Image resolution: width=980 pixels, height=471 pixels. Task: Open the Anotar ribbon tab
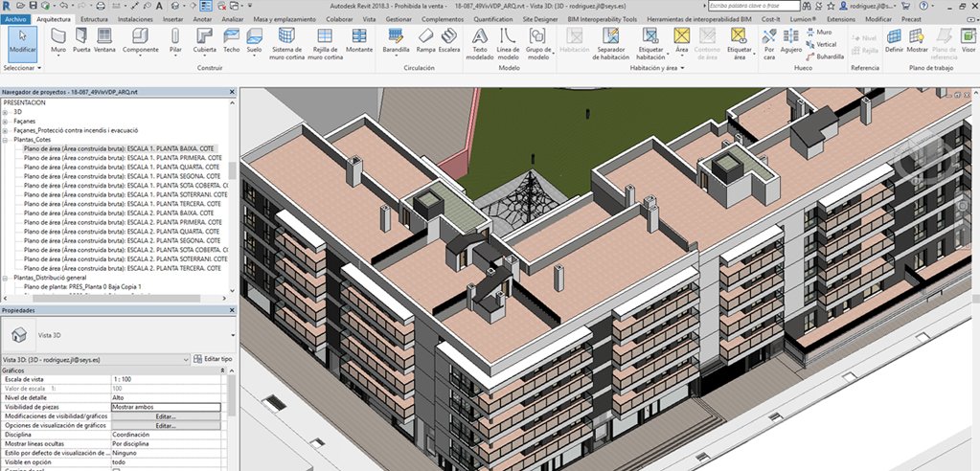202,19
